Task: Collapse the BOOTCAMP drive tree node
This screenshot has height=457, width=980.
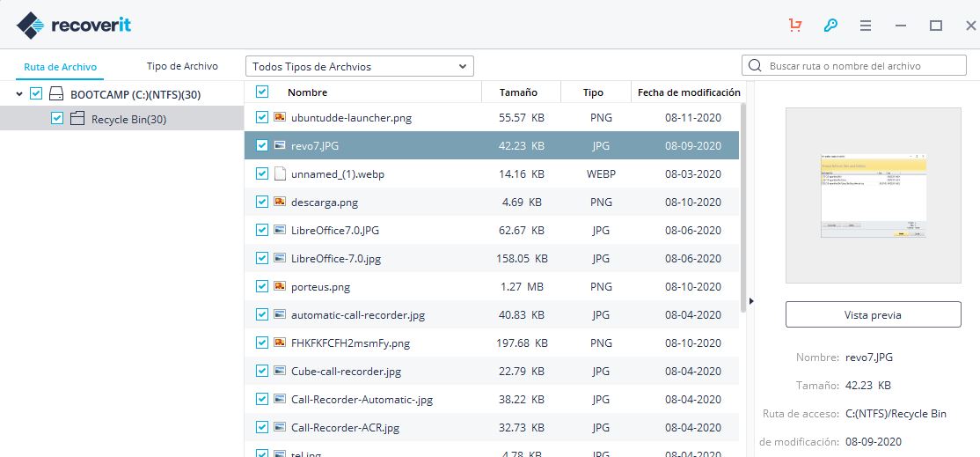Action: click(19, 94)
